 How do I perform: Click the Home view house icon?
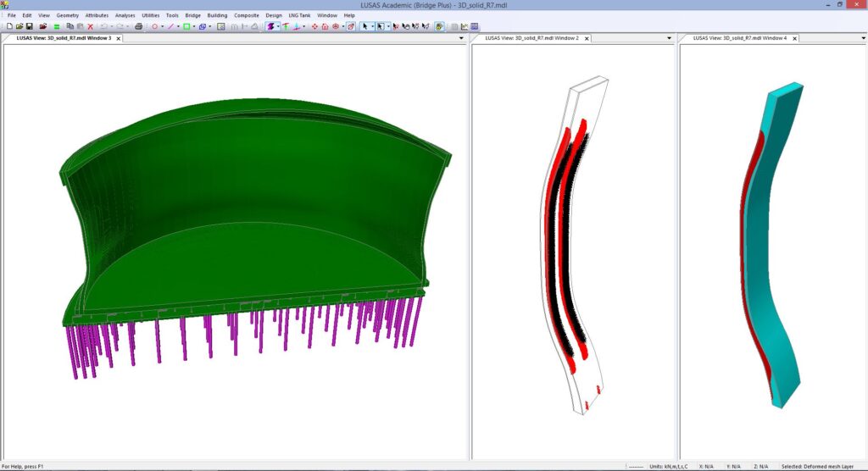[326, 26]
